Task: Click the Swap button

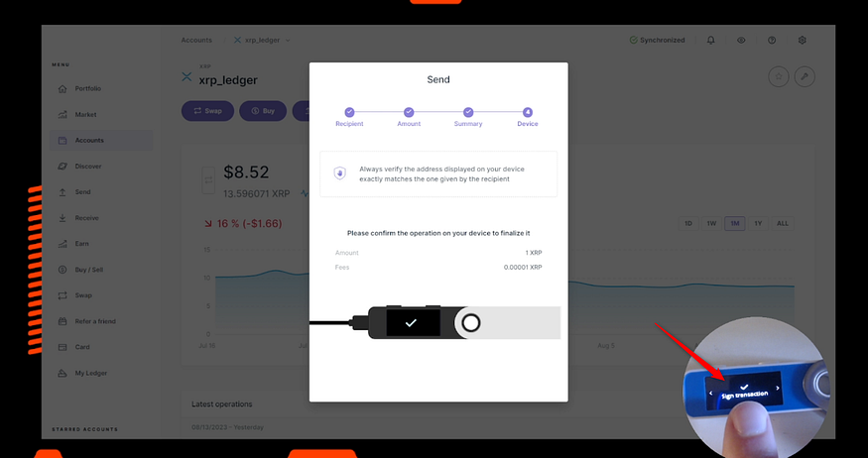Action: click(207, 111)
